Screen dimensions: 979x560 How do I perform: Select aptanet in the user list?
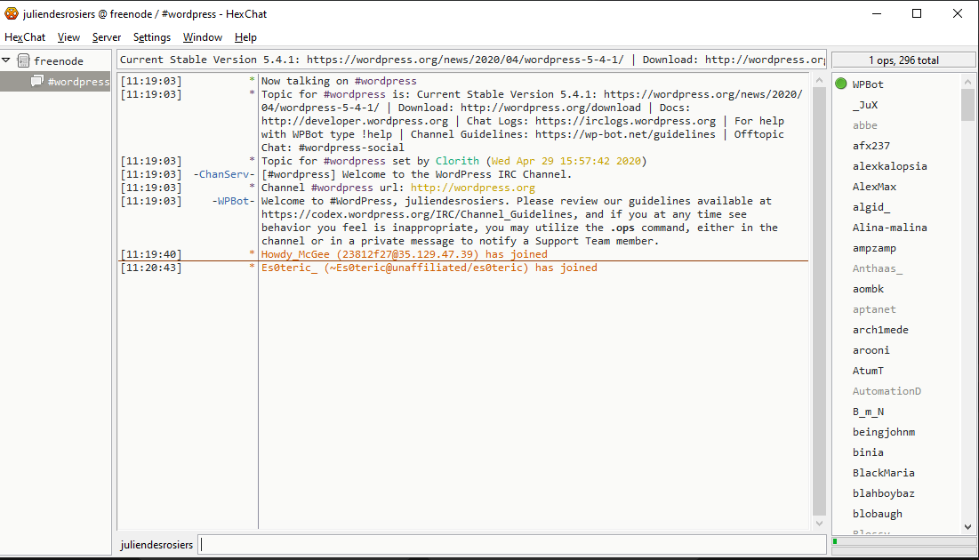(x=874, y=309)
